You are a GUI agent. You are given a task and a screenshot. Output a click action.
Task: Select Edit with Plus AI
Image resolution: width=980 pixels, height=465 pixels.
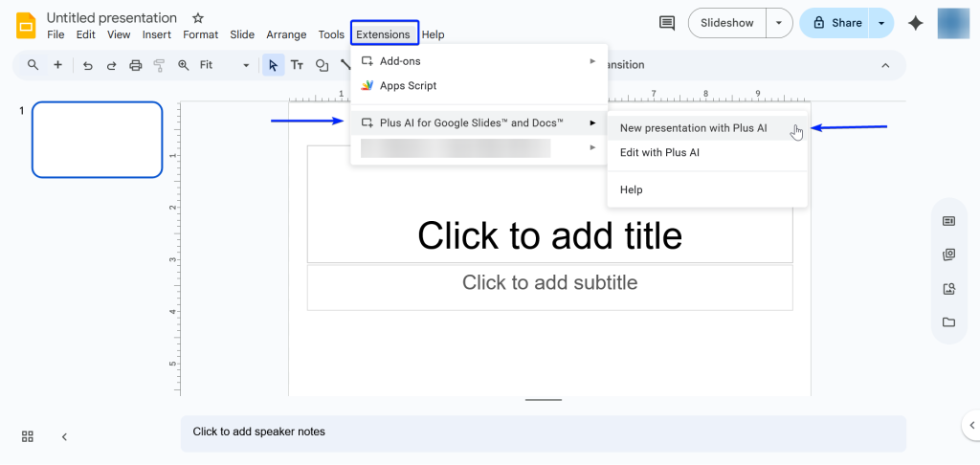[659, 152]
